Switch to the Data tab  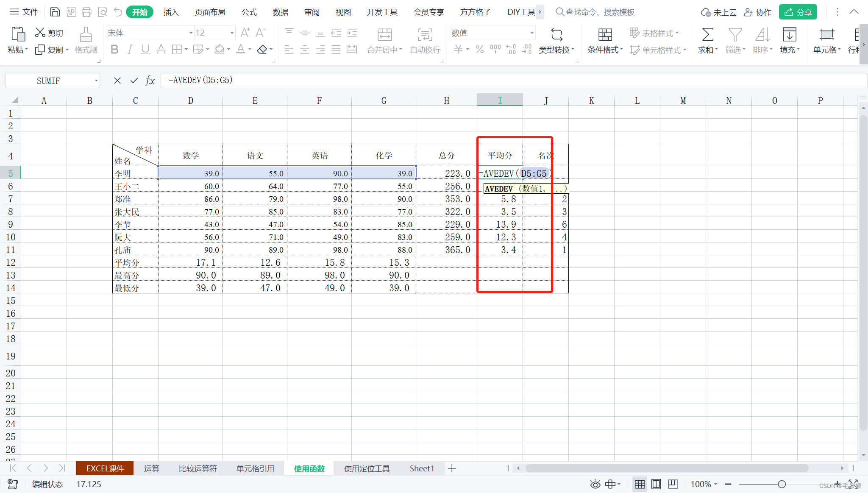[281, 12]
